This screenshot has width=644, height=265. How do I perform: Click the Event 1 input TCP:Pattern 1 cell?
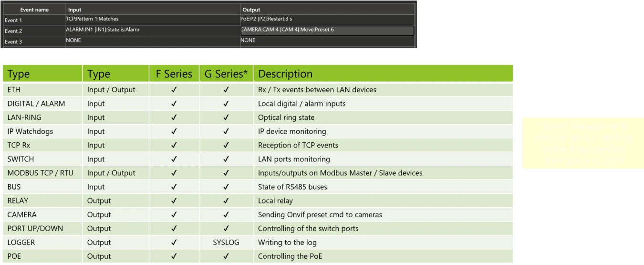point(153,20)
